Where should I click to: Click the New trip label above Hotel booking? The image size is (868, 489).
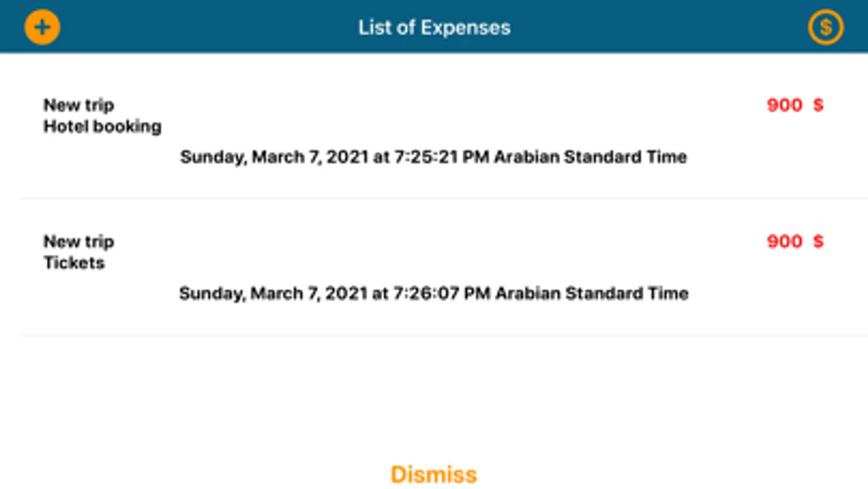pos(79,105)
